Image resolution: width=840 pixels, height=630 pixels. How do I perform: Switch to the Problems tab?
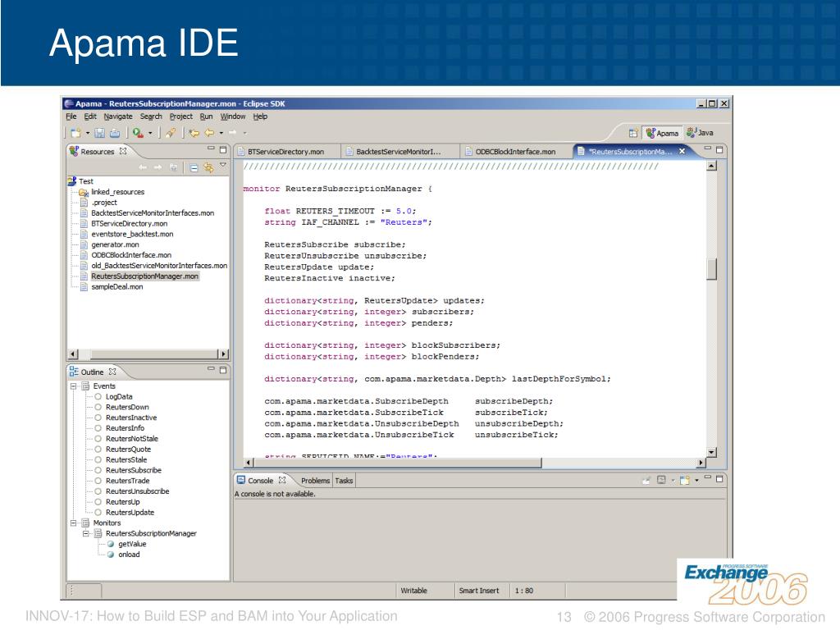[315, 481]
